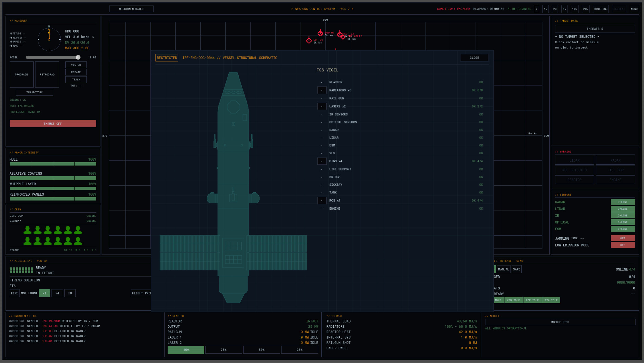Turn on the JAMMING switch

pos(623,238)
